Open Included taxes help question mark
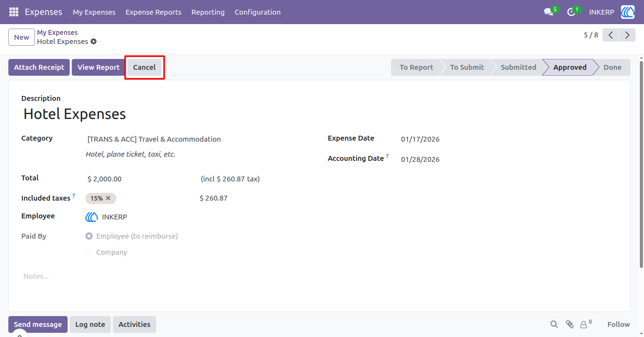This screenshot has height=337, width=644. point(74,196)
